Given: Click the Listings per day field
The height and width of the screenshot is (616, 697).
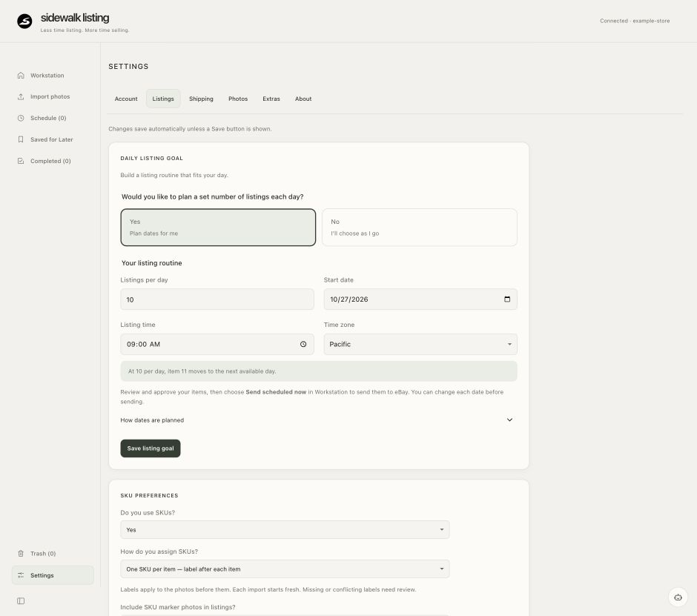Looking at the screenshot, I should [x=217, y=299].
